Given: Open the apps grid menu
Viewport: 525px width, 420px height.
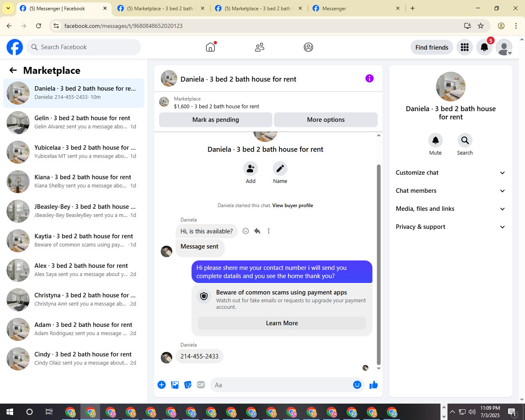Looking at the screenshot, I should coord(465,47).
